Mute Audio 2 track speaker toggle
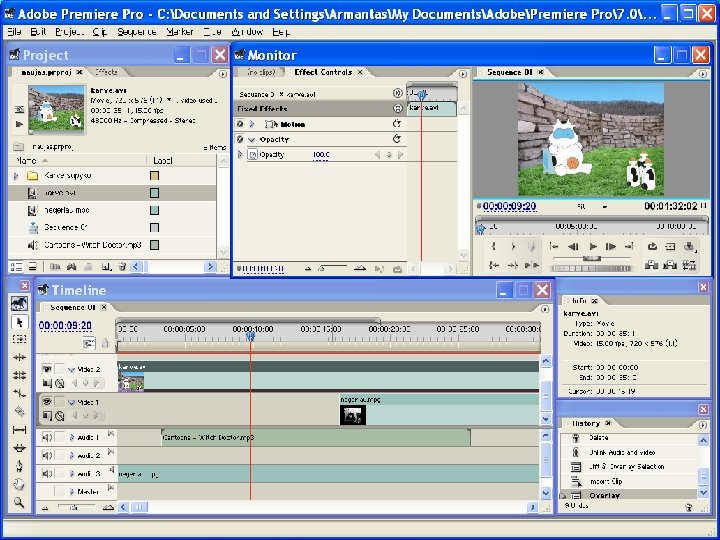 (46, 455)
